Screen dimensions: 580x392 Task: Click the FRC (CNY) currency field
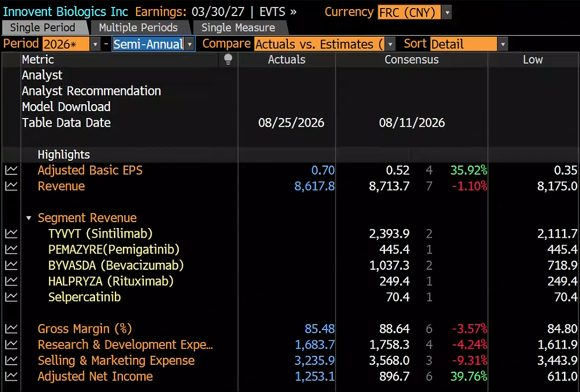point(409,13)
